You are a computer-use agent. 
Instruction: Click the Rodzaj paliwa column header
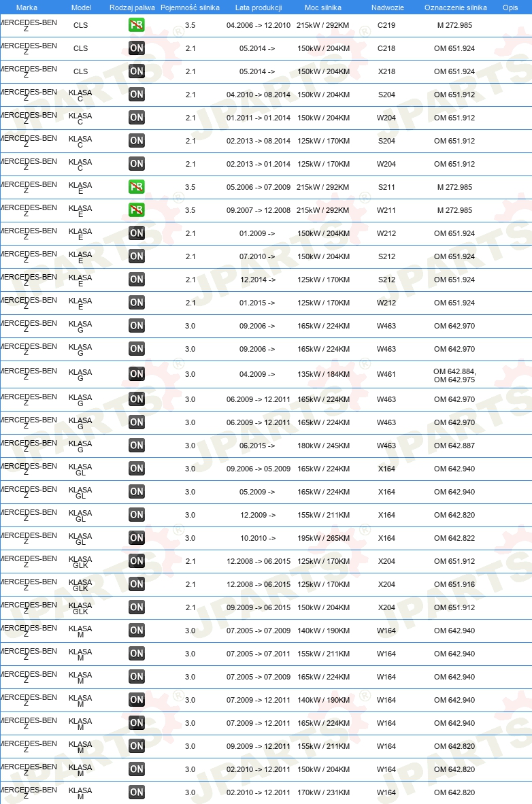[x=132, y=7]
